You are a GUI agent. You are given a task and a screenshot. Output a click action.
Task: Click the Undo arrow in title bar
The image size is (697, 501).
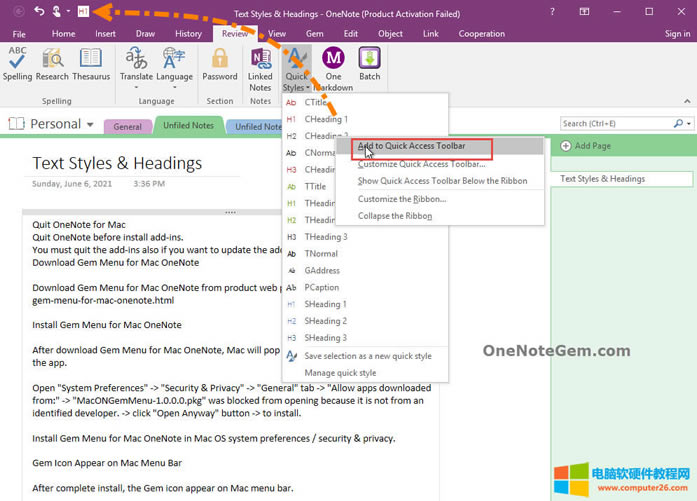click(39, 11)
